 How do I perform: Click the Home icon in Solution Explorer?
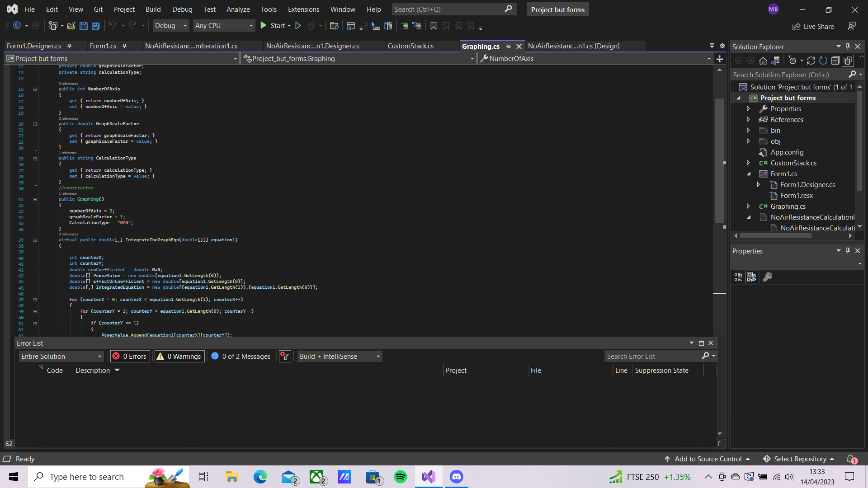[763, 60]
